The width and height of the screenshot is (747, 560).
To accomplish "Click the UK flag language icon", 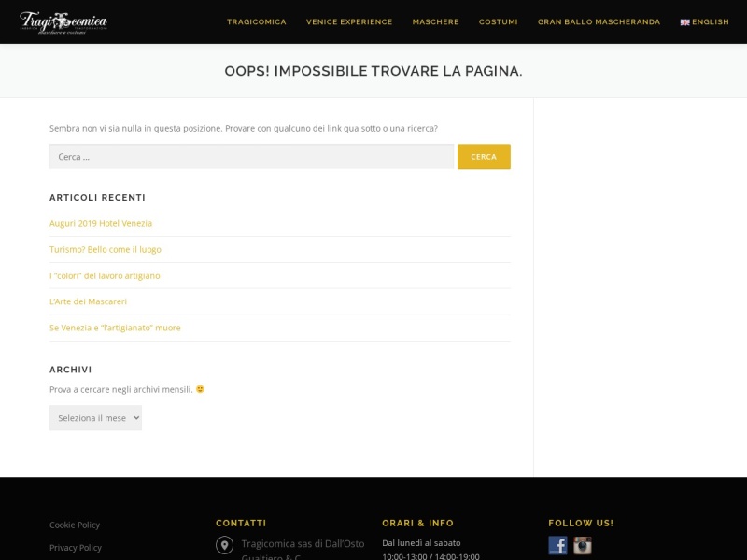I will point(684,22).
